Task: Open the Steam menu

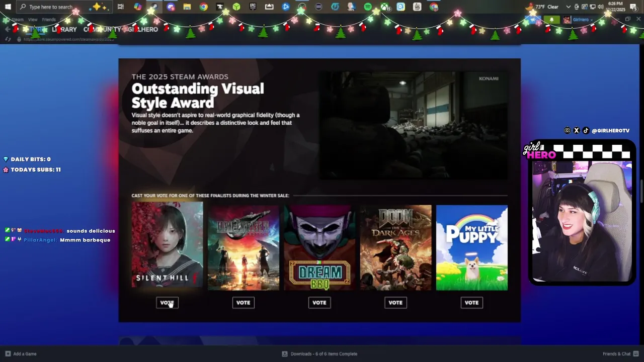Action: [x=17, y=20]
